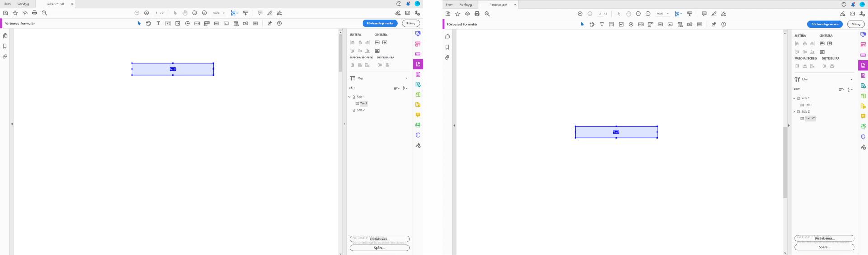Click Spåra button in right window

click(824, 247)
